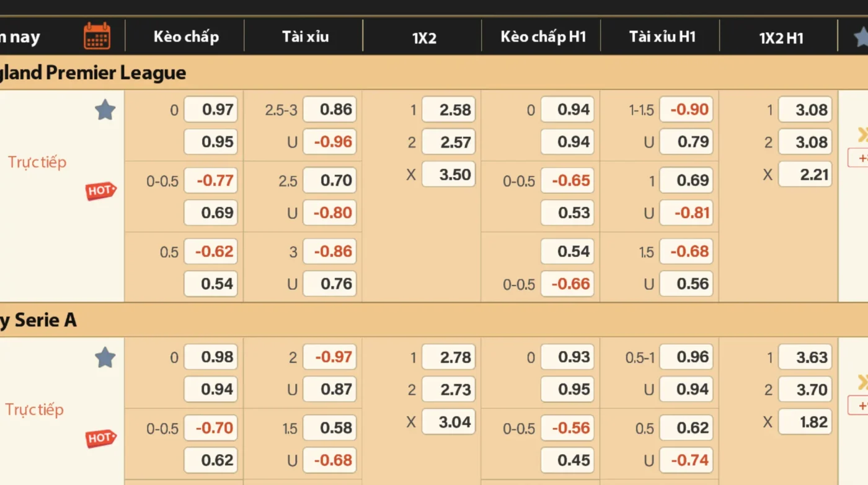Viewport: 868px width, 485px height.
Task: Choose over 2.5-3 odds 0.86
Action: pos(330,110)
